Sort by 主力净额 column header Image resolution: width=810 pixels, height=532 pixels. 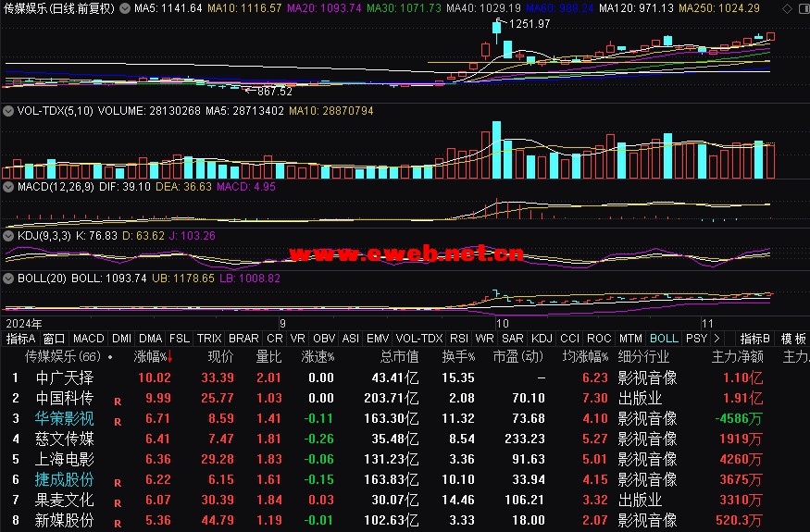pyautogui.click(x=737, y=356)
